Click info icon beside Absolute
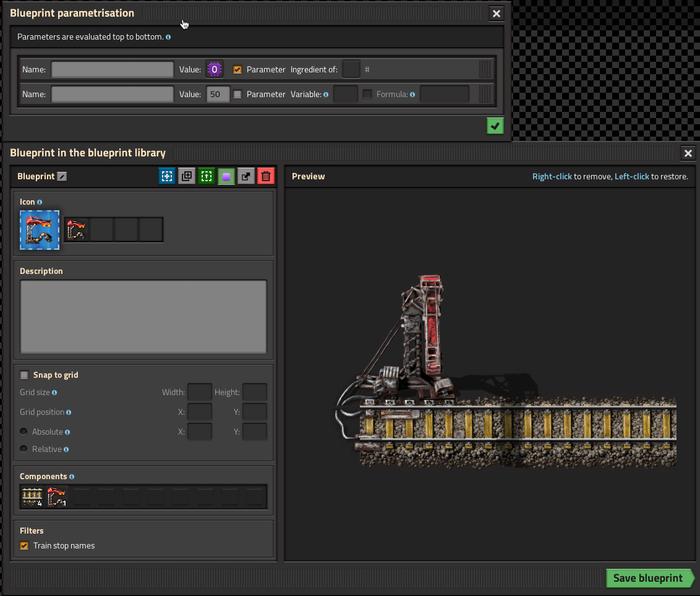The image size is (700, 596). tap(67, 432)
